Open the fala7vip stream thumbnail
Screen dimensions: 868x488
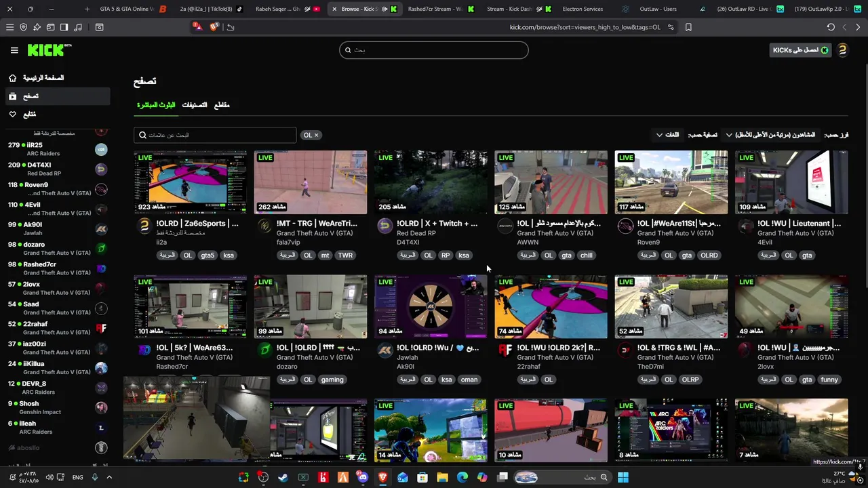[x=311, y=182]
